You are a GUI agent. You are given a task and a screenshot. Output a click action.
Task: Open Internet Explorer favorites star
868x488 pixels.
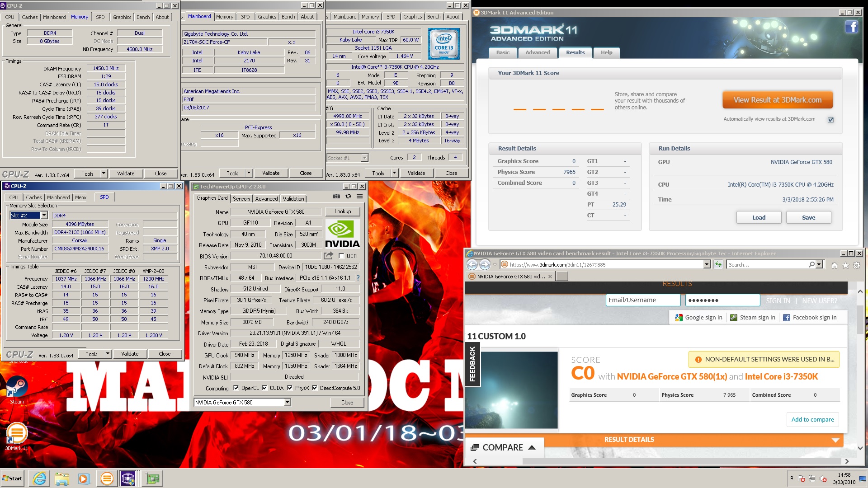845,265
